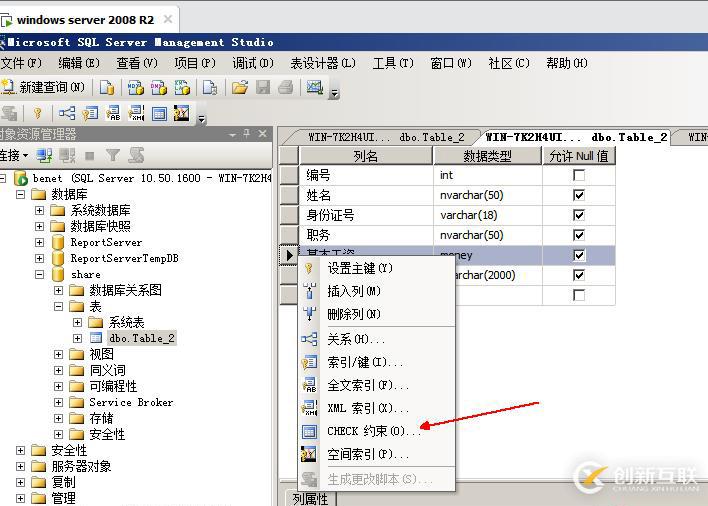Click the New Query toolbar button
The width and height of the screenshot is (708, 506).
coord(43,87)
